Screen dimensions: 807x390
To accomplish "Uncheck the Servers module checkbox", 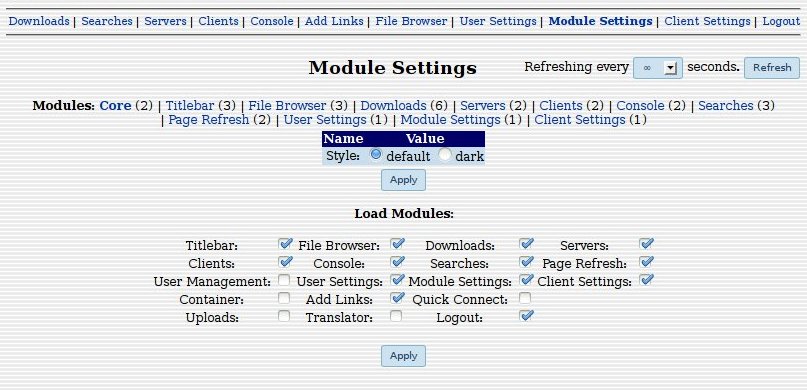I will [x=646, y=243].
